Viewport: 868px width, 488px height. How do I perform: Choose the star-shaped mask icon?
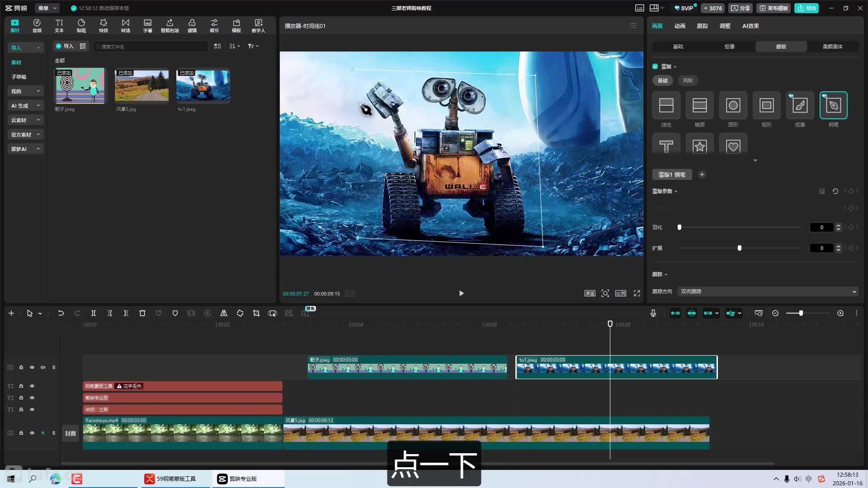pyautogui.click(x=699, y=145)
